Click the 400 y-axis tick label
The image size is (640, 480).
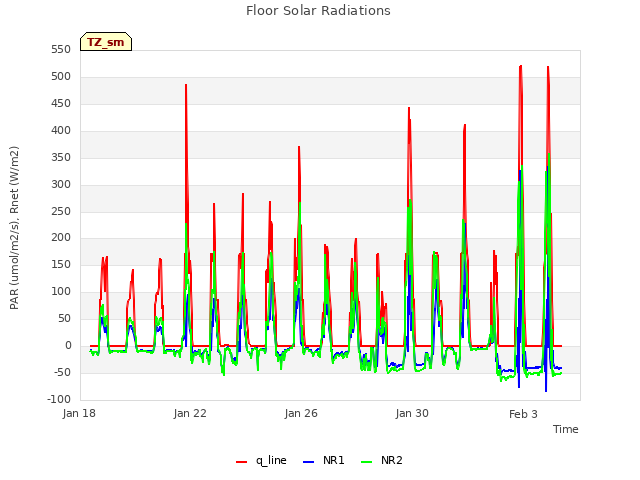click(x=61, y=130)
